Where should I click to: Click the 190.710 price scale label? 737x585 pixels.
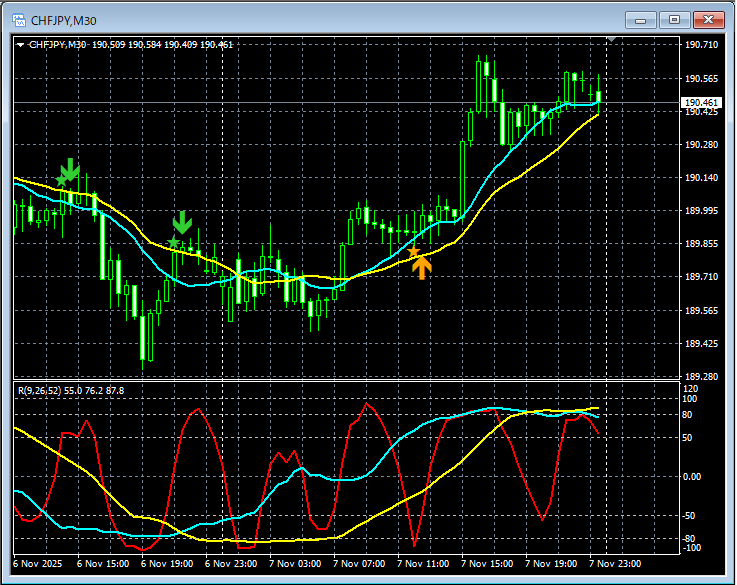(x=701, y=45)
